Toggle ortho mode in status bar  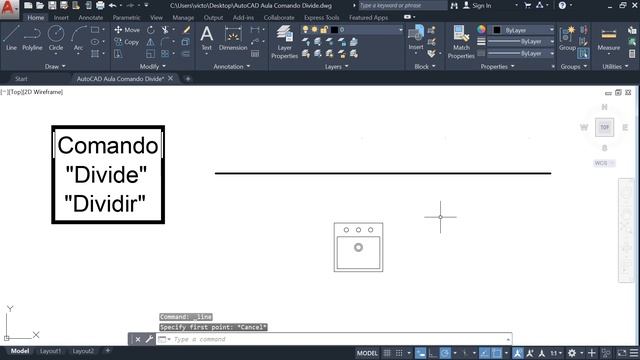tap(433, 353)
